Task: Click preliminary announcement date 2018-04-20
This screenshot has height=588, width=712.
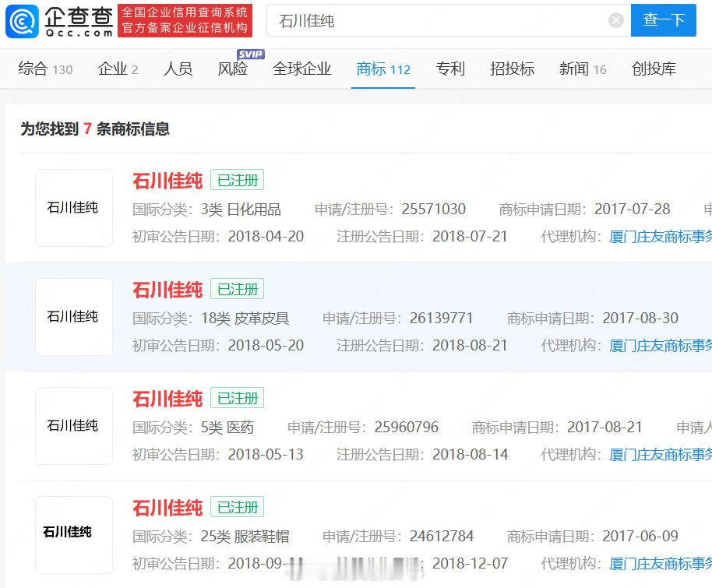Action: pyautogui.click(x=266, y=236)
